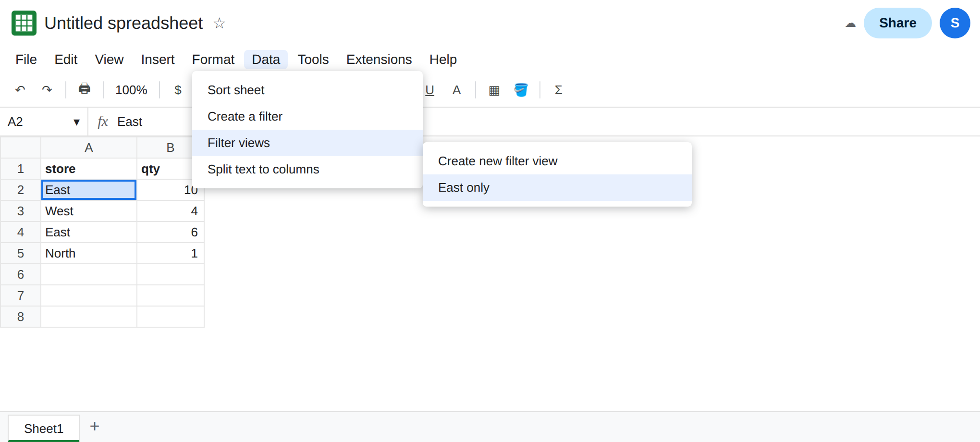Open the Insert menu

click(x=158, y=60)
